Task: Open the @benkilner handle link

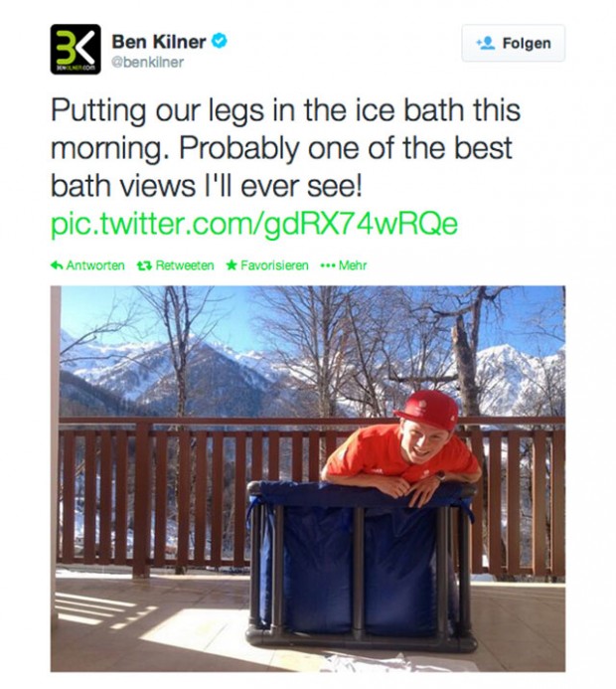Action: click(x=148, y=62)
